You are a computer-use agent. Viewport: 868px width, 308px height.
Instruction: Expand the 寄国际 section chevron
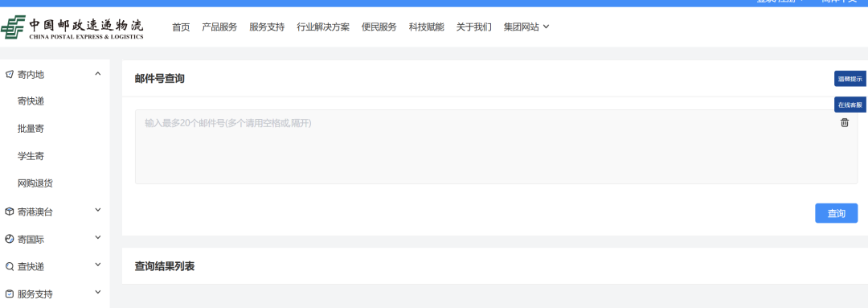98,238
